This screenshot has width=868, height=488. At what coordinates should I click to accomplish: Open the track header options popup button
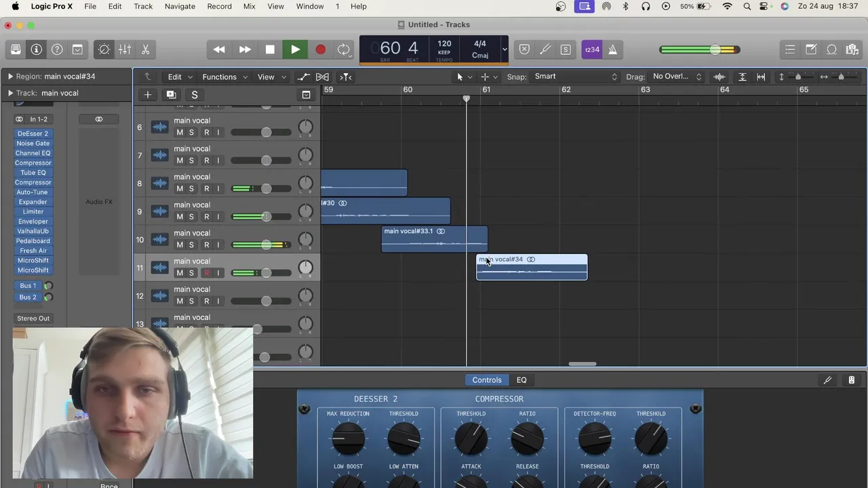click(x=306, y=95)
